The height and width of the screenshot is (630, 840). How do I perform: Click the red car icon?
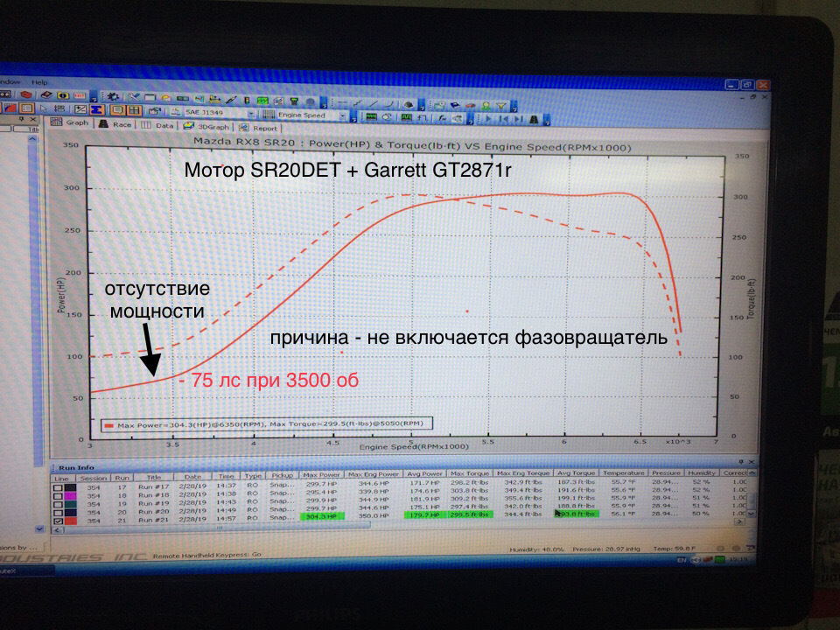471,106
